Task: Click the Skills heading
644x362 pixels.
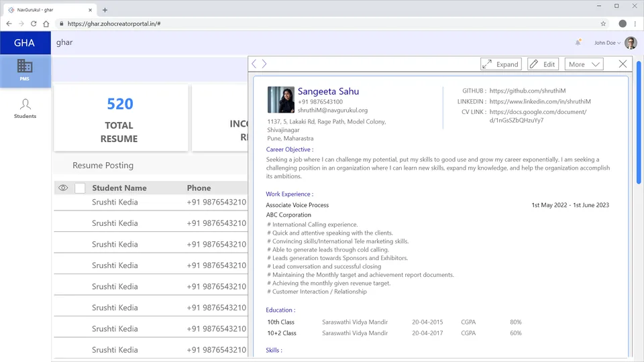Action: (x=274, y=350)
